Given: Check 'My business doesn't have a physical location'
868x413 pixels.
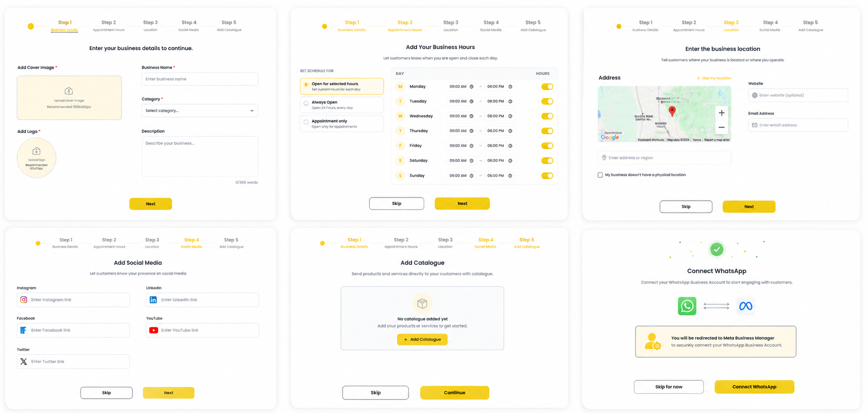Looking at the screenshot, I should point(600,175).
